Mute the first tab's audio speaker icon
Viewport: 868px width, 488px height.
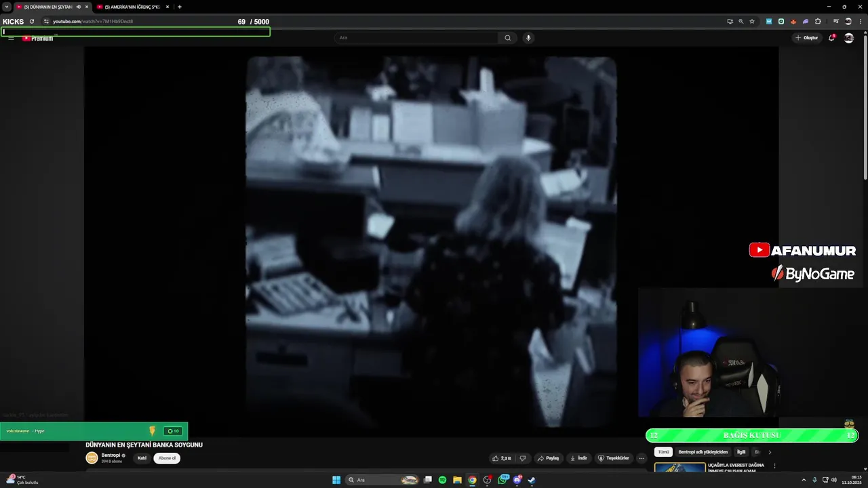pos(79,7)
